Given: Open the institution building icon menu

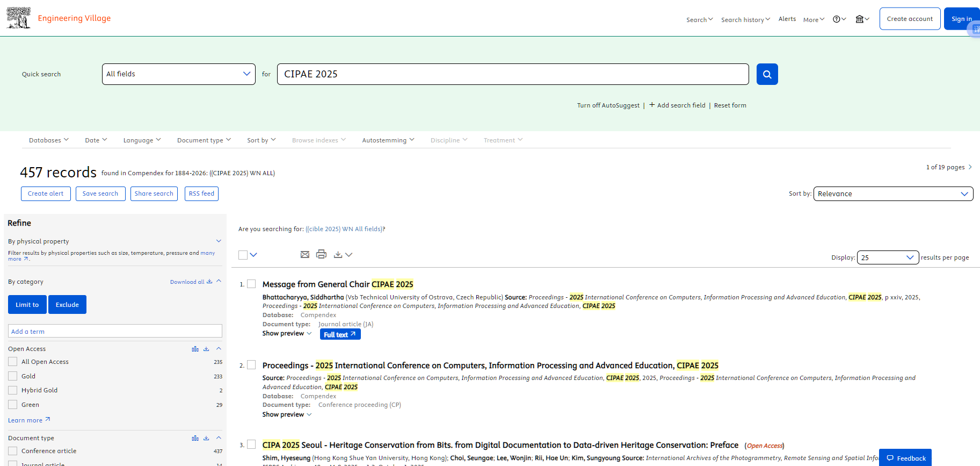Looking at the screenshot, I should pos(860,19).
